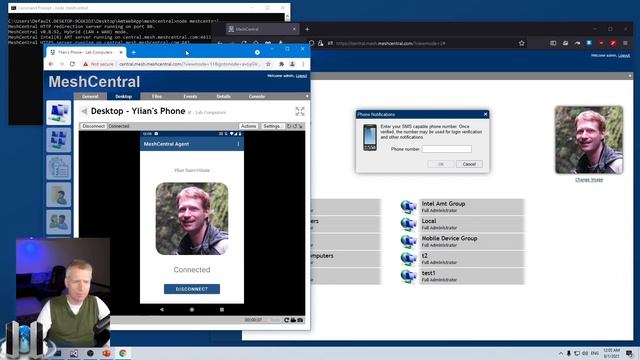Show hidden tray icons chevron
The image size is (640, 360).
click(x=560, y=353)
